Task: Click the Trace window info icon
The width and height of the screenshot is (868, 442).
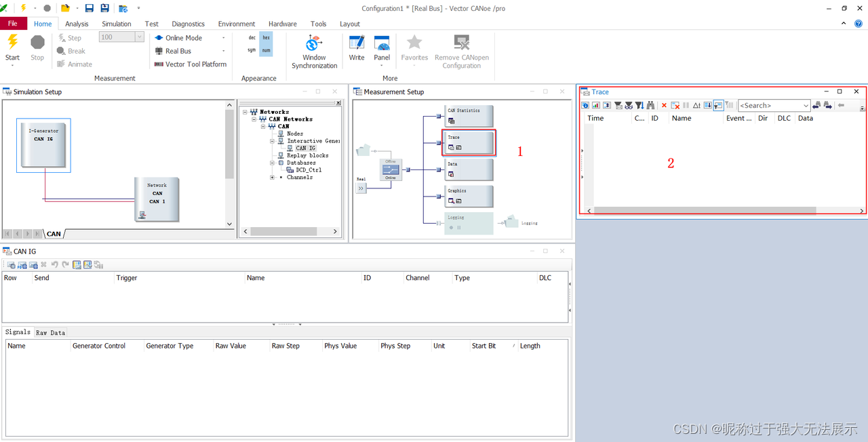Action: point(585,105)
